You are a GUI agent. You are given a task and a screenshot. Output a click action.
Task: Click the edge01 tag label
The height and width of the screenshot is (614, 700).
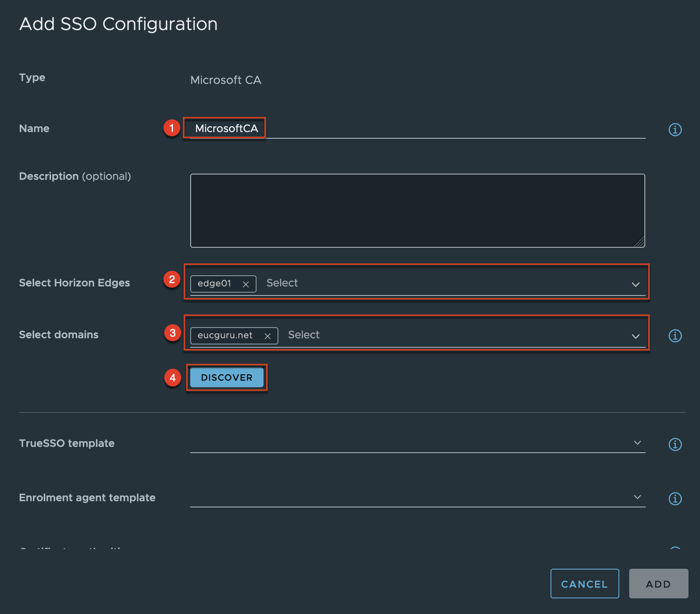214,284
